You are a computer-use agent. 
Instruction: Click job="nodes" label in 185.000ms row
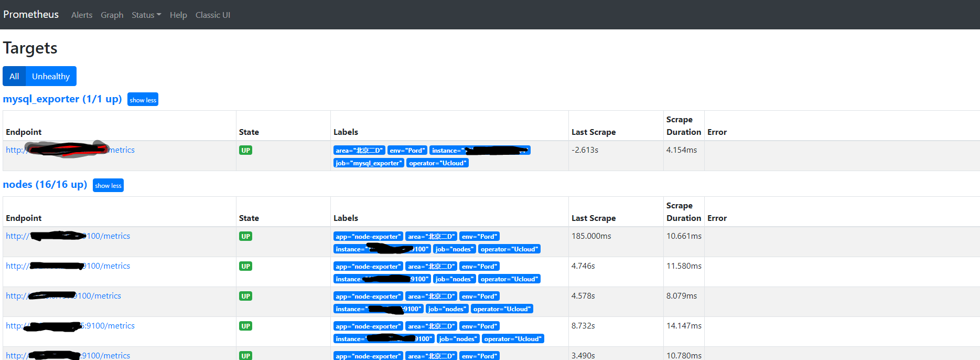point(455,249)
